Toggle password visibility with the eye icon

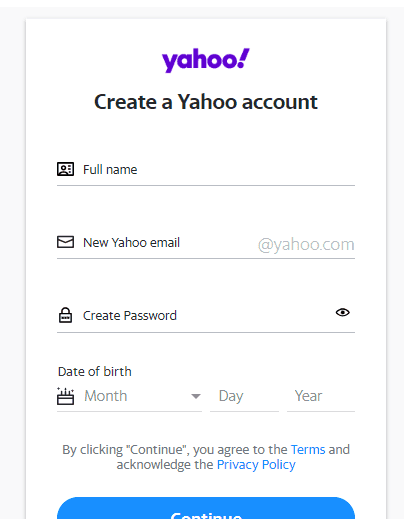(342, 312)
